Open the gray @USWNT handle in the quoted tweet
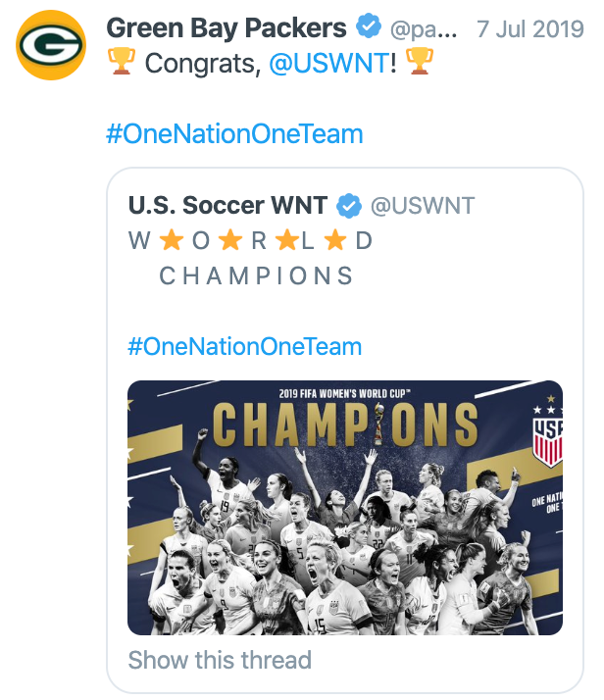 423,206
